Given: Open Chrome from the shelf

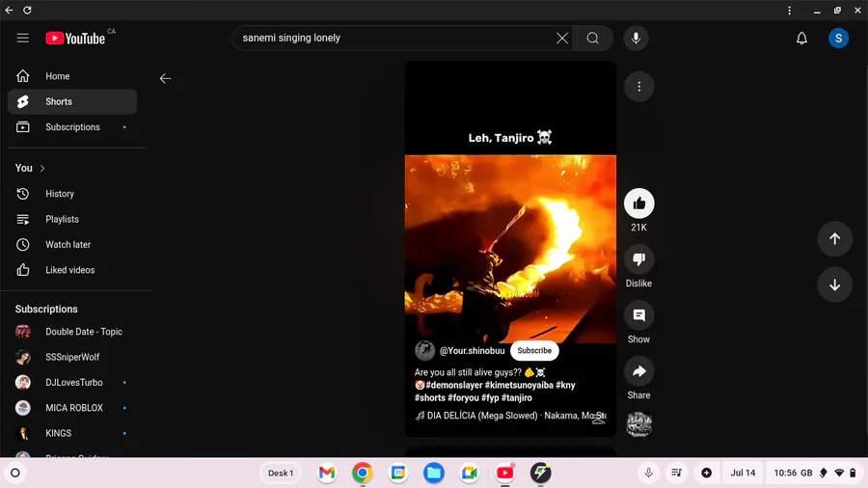Looking at the screenshot, I should point(363,474).
